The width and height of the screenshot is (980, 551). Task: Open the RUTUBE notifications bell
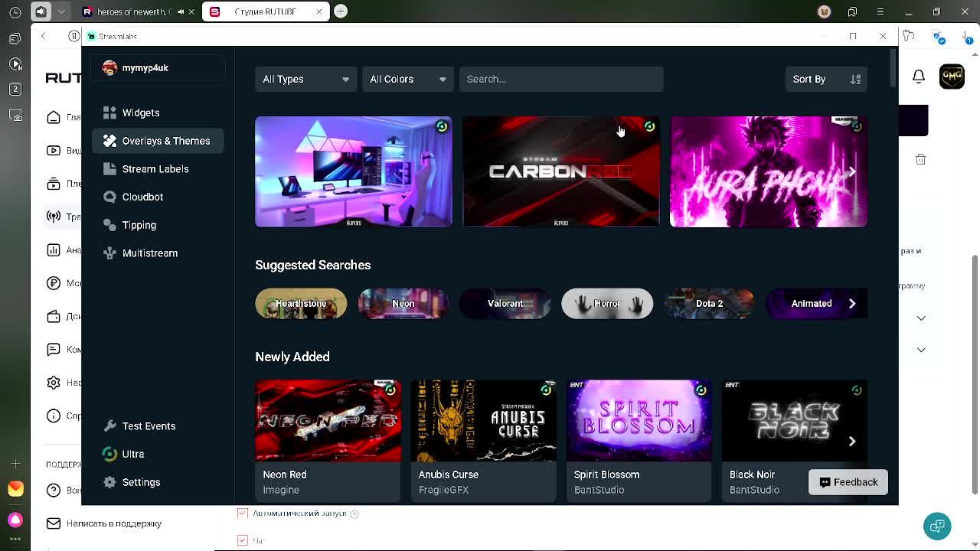[x=919, y=76]
